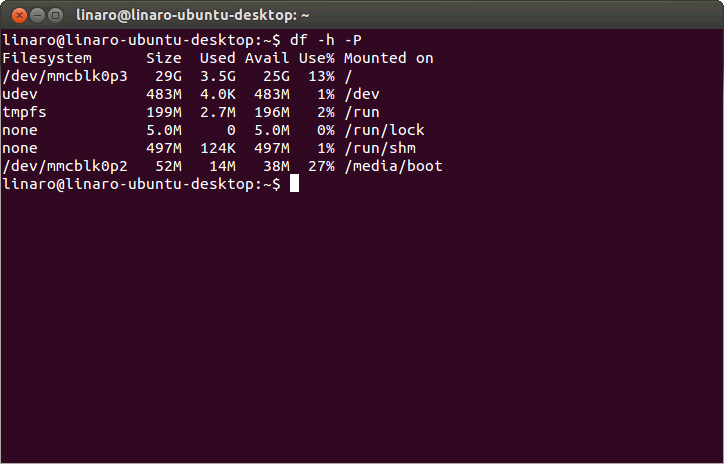Click the '14M' used value
This screenshot has width=724, height=464.
(x=222, y=166)
